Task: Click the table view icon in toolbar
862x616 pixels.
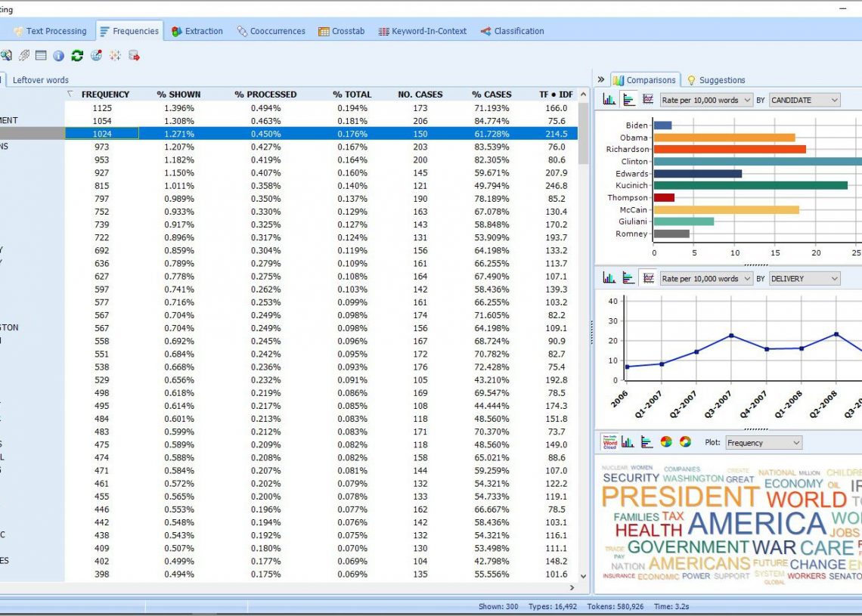Action: 41,55
